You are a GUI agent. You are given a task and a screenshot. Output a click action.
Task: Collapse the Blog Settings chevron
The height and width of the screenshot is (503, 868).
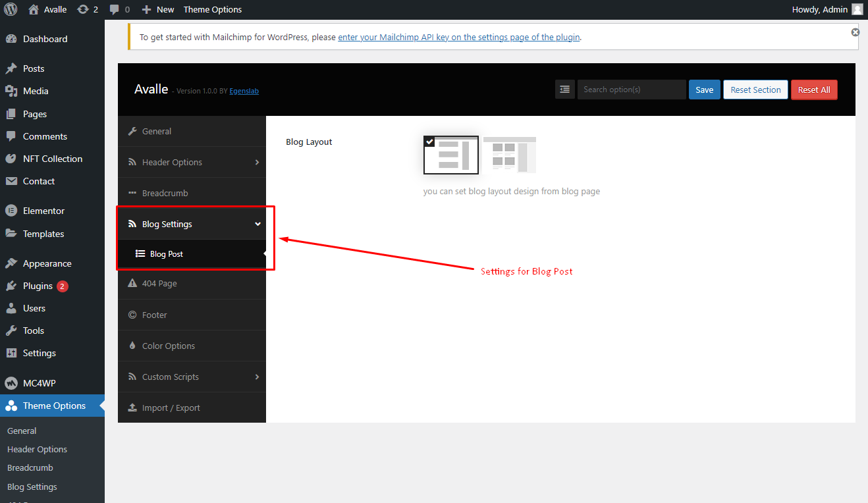pos(258,225)
